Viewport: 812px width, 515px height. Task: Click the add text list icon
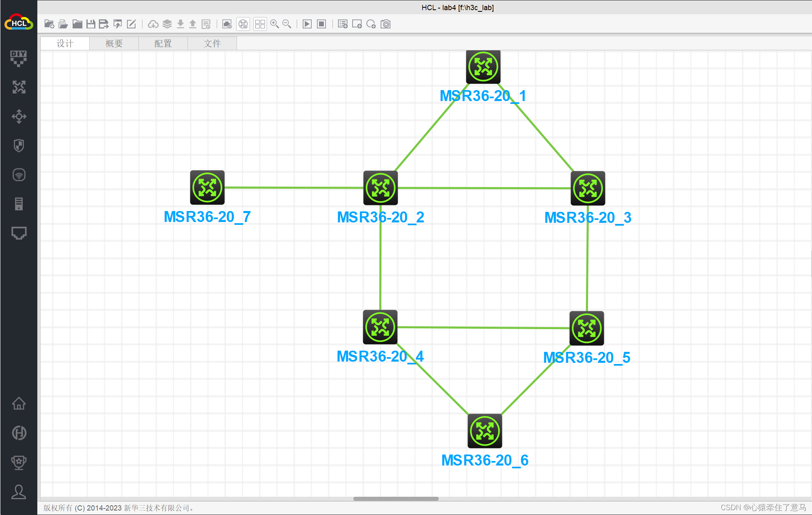pyautogui.click(x=343, y=24)
